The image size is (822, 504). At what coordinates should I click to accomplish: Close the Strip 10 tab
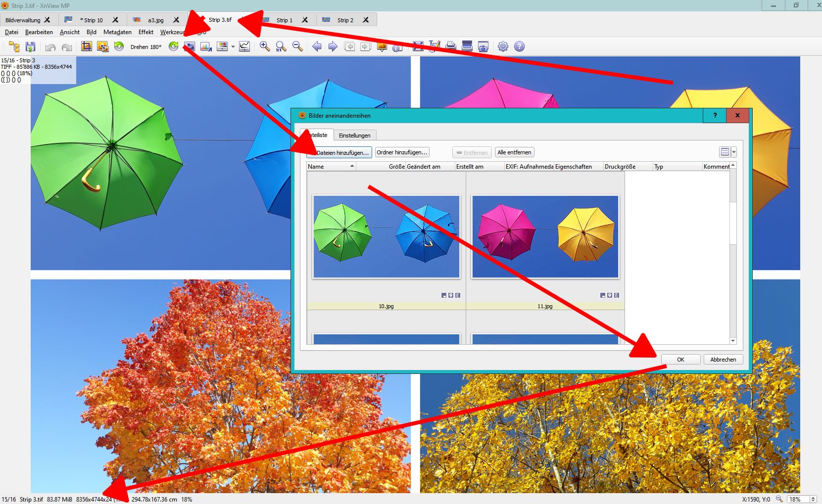[x=115, y=20]
